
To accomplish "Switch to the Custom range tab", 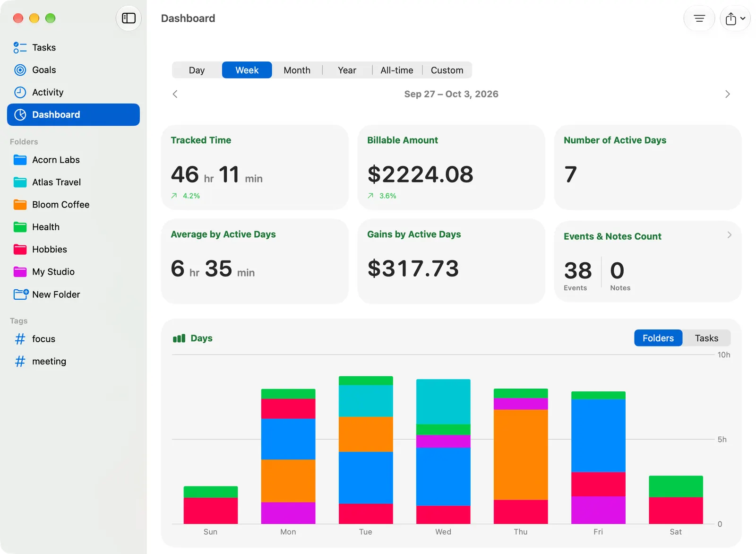I will click(x=447, y=70).
